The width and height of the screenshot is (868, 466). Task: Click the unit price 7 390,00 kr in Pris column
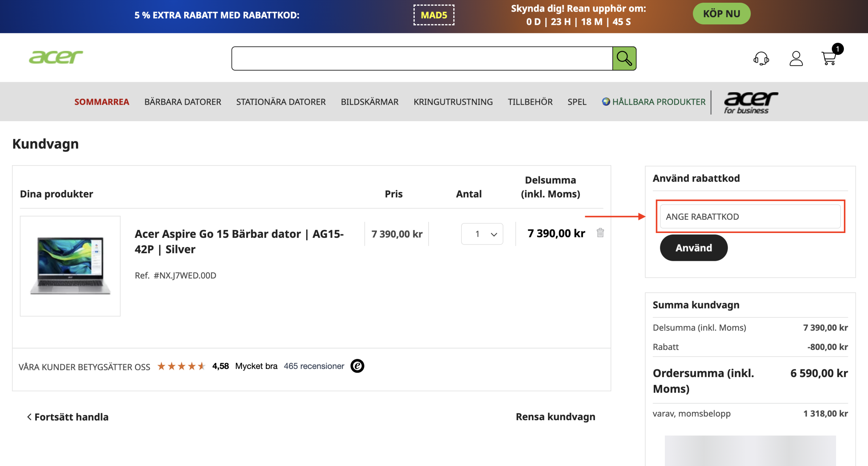[x=397, y=234]
